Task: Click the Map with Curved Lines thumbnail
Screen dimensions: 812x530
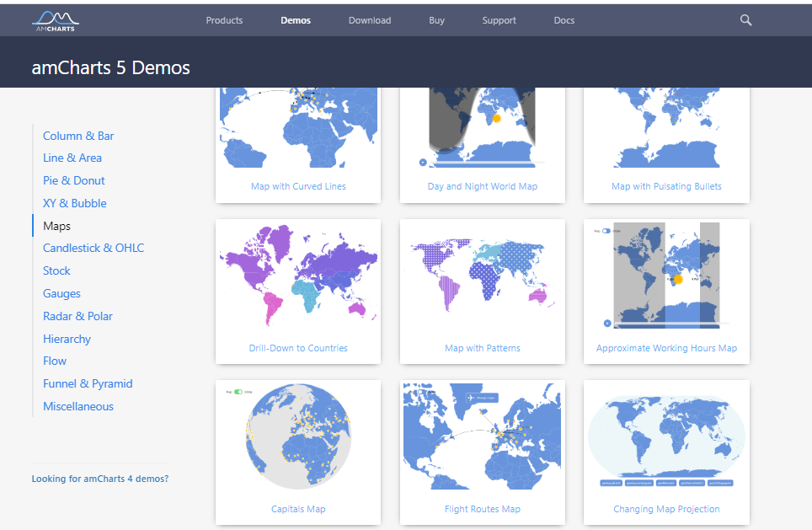Action: point(298,127)
